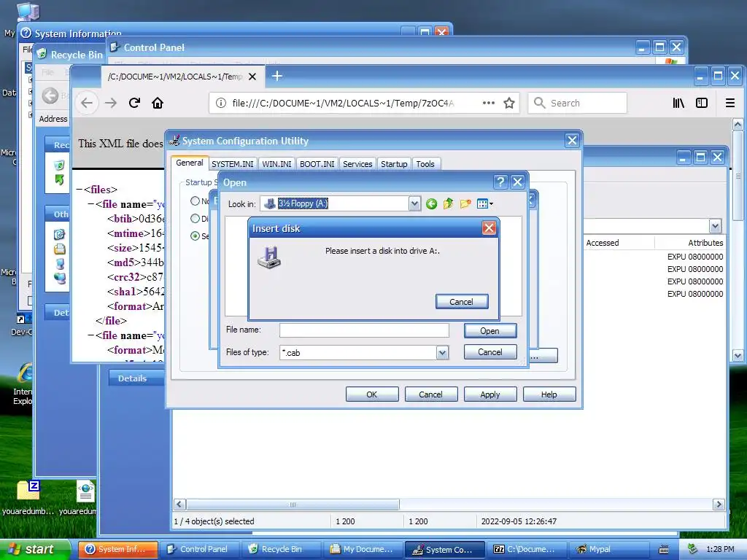The width and height of the screenshot is (747, 560).
Task: Open the dropdown above the Accessed column
Action: (715, 226)
